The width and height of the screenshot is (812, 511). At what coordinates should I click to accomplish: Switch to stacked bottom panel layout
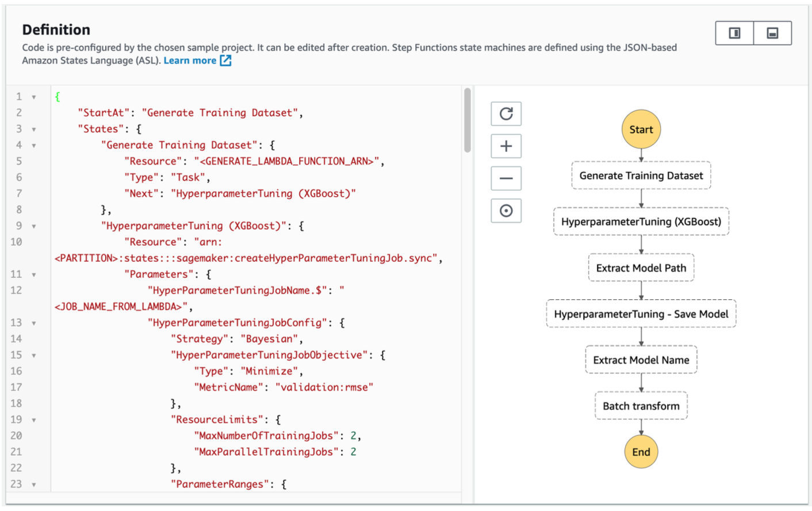[x=772, y=33]
